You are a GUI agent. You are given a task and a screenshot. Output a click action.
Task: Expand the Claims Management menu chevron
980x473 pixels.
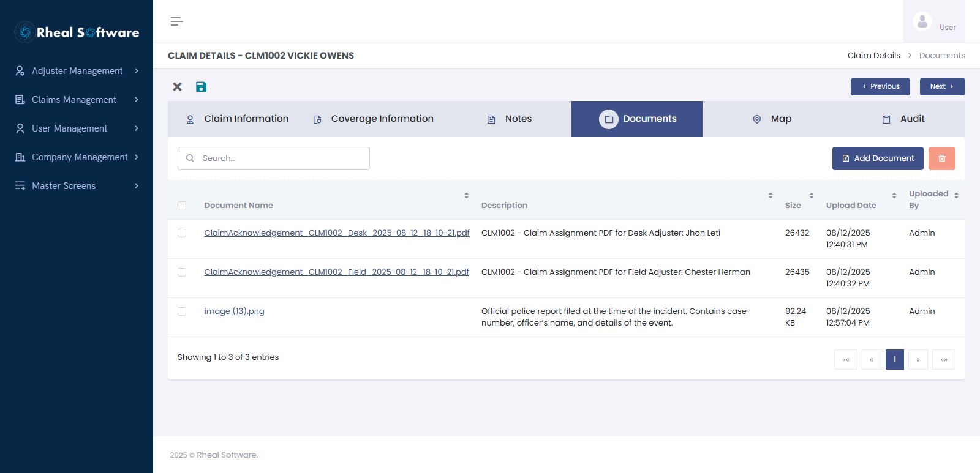(137, 100)
